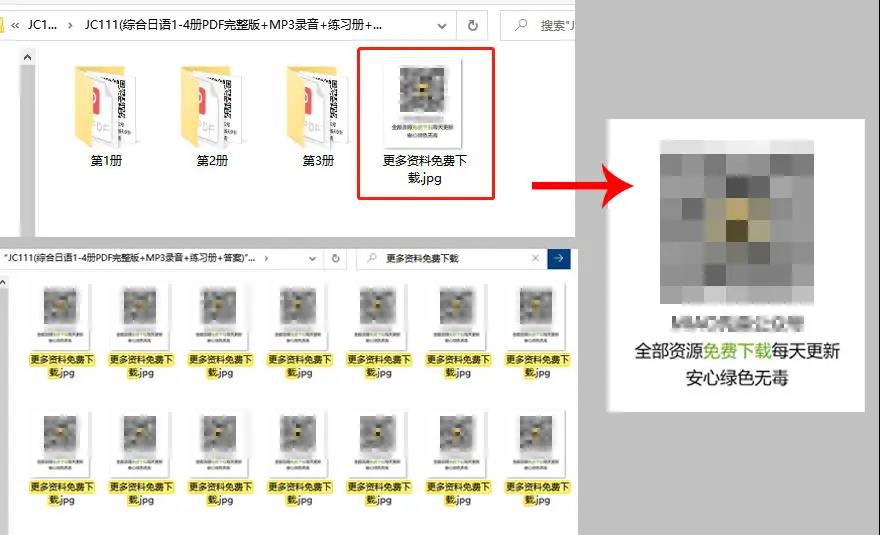The image size is (880, 535).
Task: Clear the lower search box with the X
Action: 535,258
